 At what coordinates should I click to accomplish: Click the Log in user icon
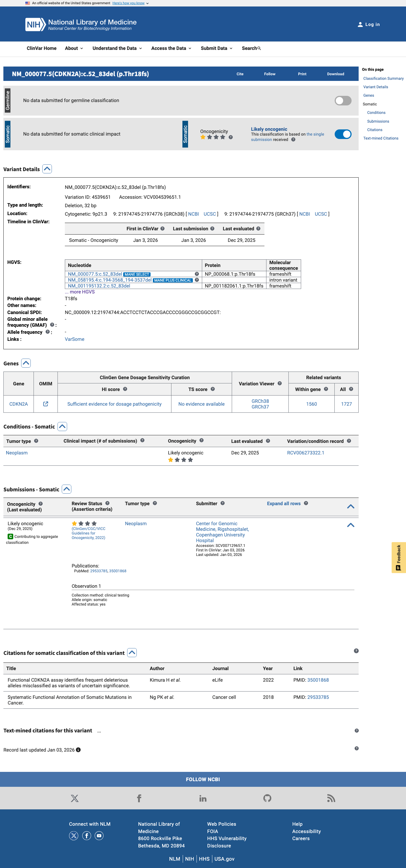pos(360,25)
